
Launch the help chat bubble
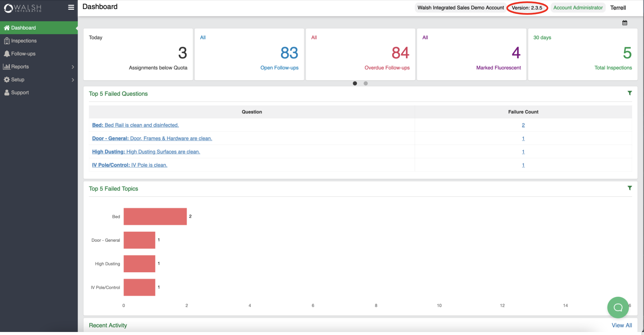pos(617,307)
